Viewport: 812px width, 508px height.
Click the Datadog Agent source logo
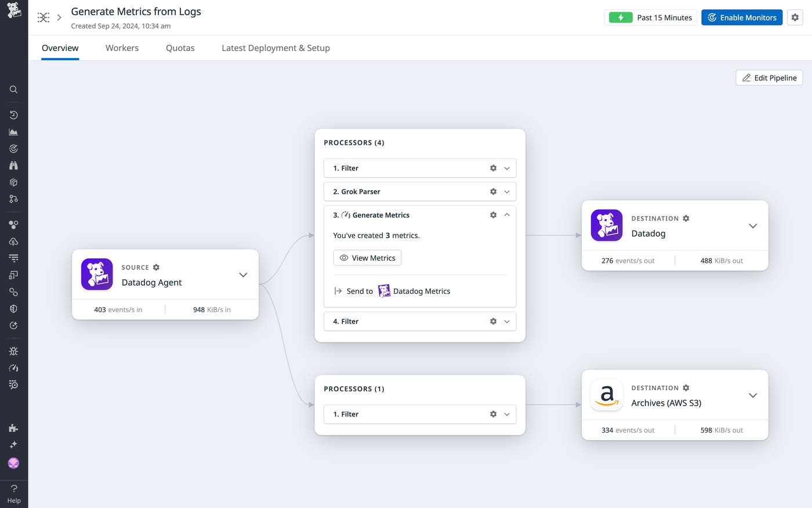coord(97,274)
